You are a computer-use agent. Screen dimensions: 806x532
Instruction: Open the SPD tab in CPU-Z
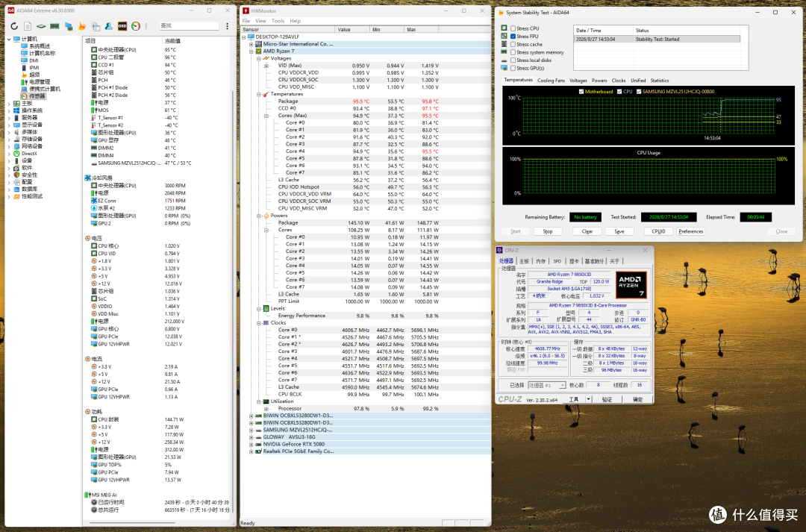pos(557,261)
